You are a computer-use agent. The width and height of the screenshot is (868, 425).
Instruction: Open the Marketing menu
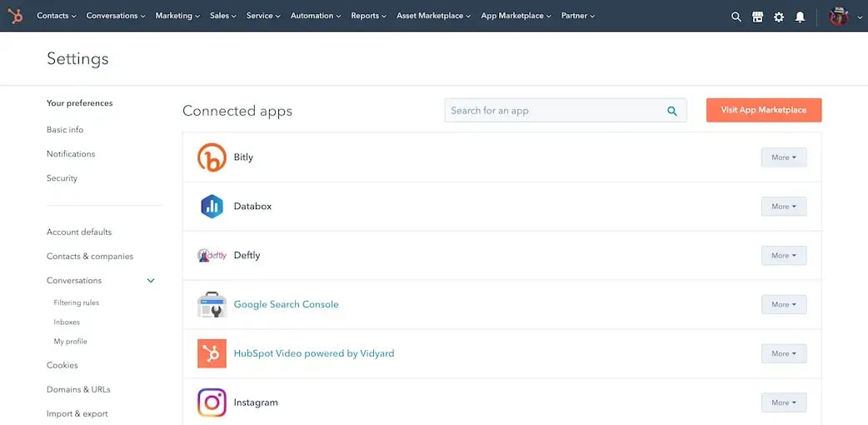point(177,16)
